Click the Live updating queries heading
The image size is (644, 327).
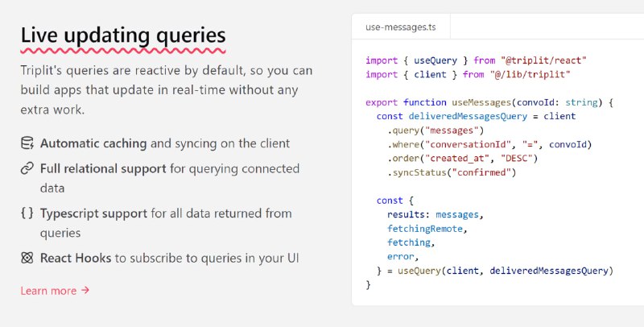pos(123,35)
